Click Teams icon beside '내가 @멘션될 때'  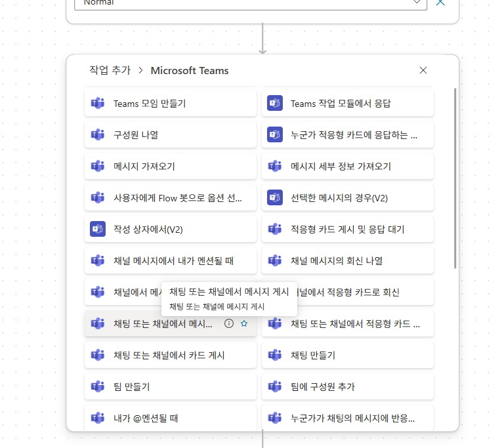(x=98, y=418)
